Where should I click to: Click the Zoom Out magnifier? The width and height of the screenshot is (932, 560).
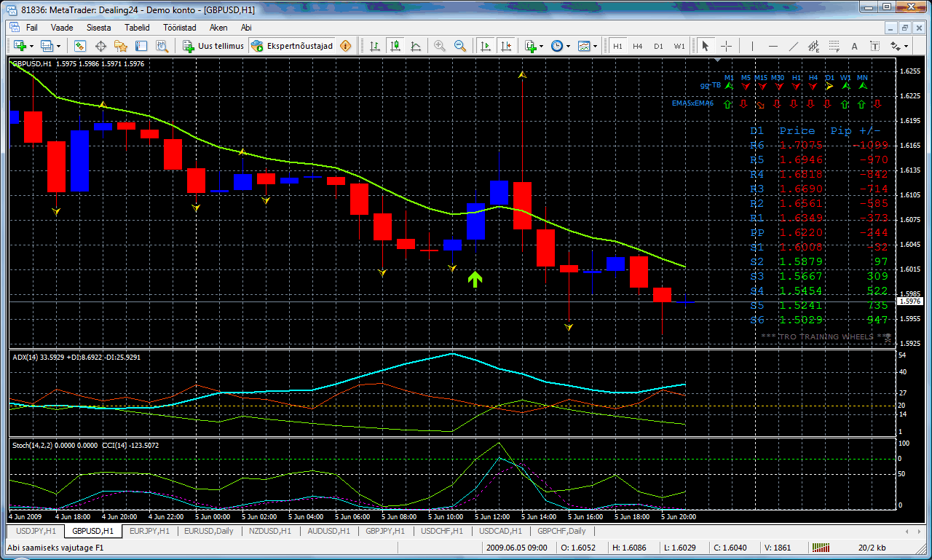pos(460,46)
